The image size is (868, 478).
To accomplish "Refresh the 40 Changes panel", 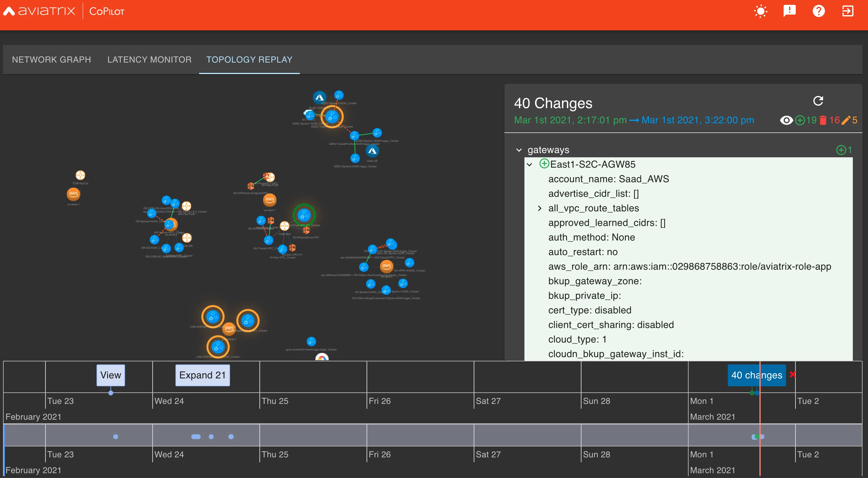I will [x=818, y=101].
